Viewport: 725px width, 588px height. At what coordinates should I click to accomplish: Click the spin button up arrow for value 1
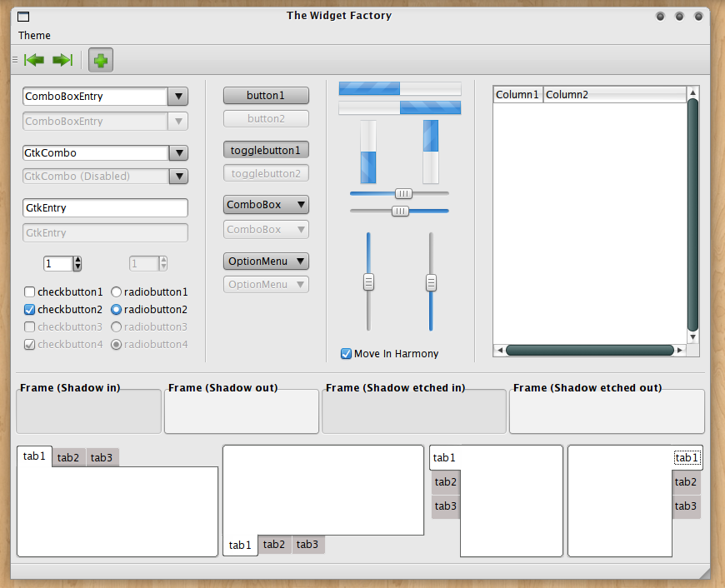tap(77, 260)
